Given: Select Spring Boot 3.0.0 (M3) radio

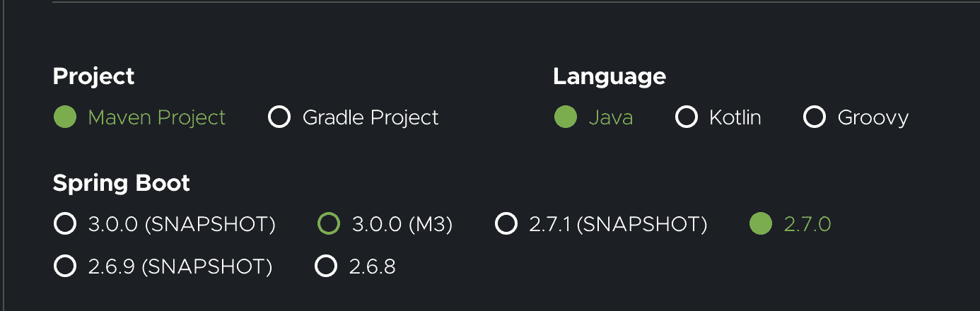Looking at the screenshot, I should click(329, 224).
